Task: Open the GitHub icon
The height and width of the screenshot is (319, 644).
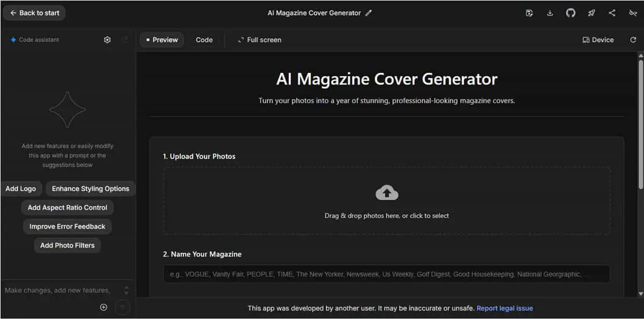Action: (x=570, y=13)
